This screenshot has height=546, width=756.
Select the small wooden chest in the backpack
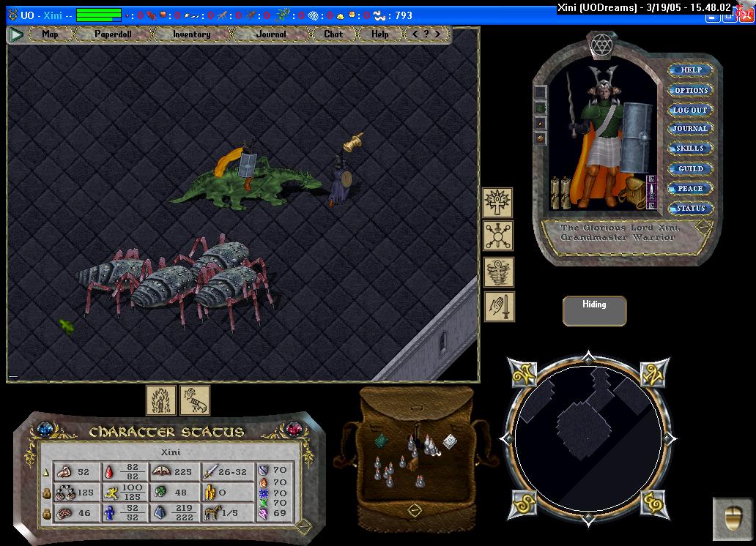point(412,465)
